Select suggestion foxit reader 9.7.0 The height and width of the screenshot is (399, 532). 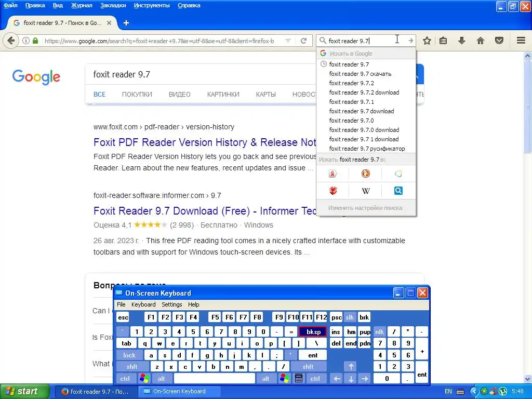click(366, 121)
